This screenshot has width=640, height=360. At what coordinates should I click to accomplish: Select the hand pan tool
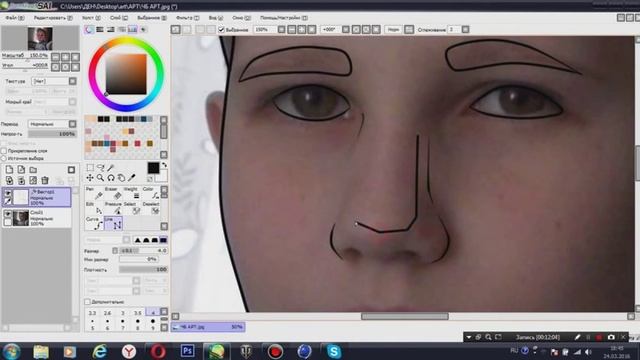click(x=121, y=178)
